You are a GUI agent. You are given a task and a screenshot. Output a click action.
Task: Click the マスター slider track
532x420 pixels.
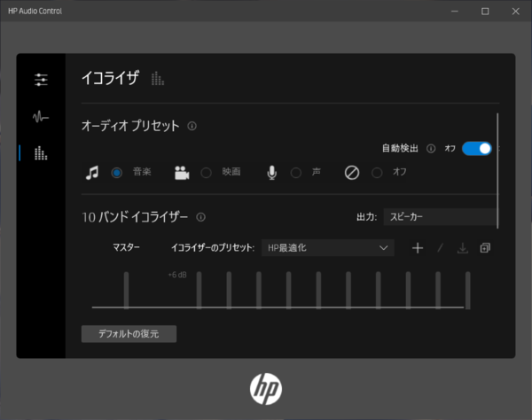coord(126,290)
